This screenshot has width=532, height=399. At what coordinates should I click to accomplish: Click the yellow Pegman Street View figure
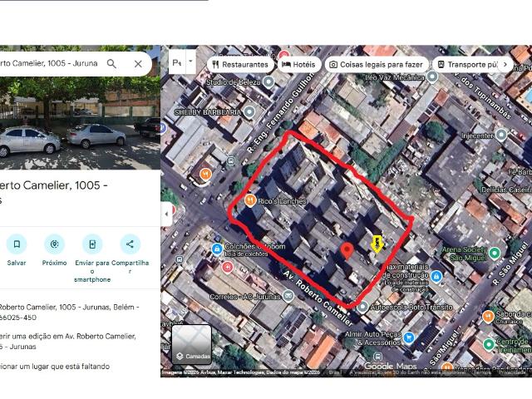point(377,244)
